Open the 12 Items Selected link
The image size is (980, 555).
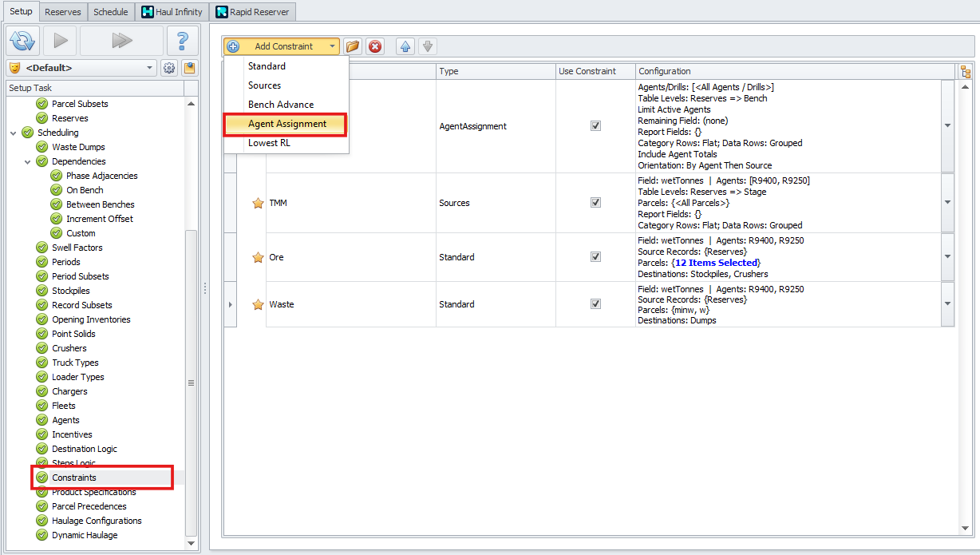click(x=716, y=263)
